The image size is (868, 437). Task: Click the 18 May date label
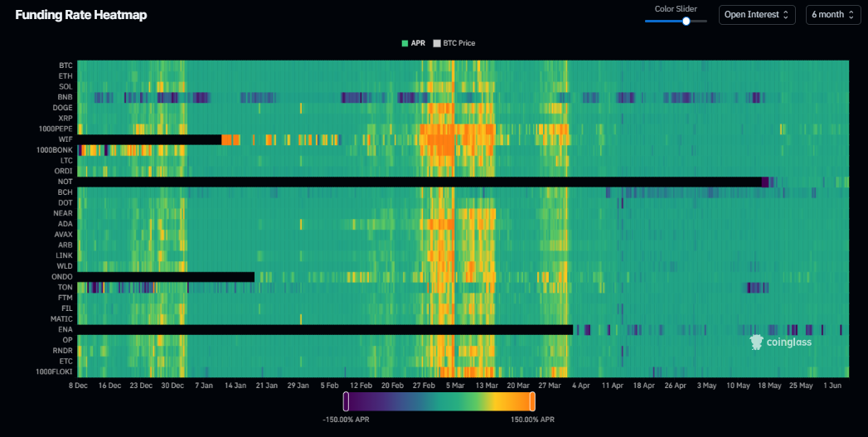coord(769,386)
